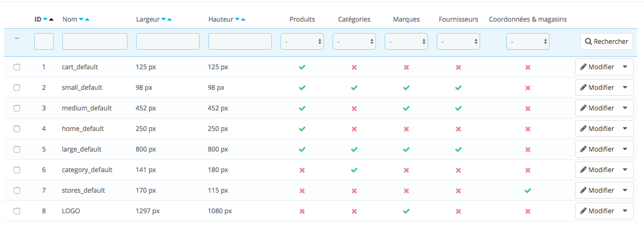Open the Produits filter dropdown

tap(302, 42)
